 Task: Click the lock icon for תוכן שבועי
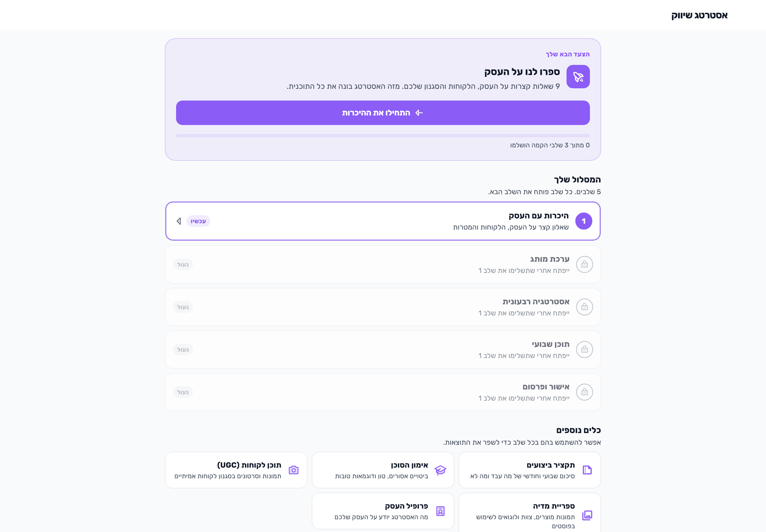(584, 349)
